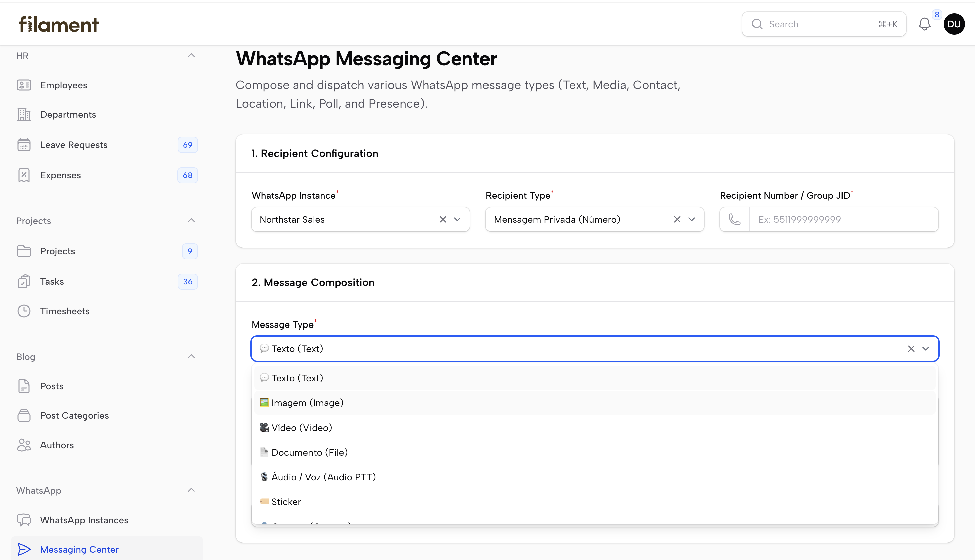
Task: Click the phone icon in recipient number field
Action: (735, 219)
